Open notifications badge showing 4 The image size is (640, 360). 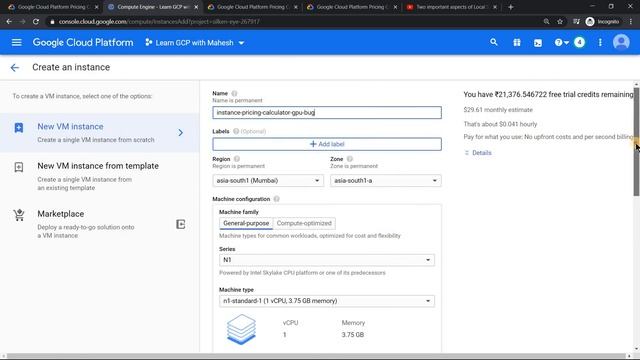pyautogui.click(x=579, y=42)
